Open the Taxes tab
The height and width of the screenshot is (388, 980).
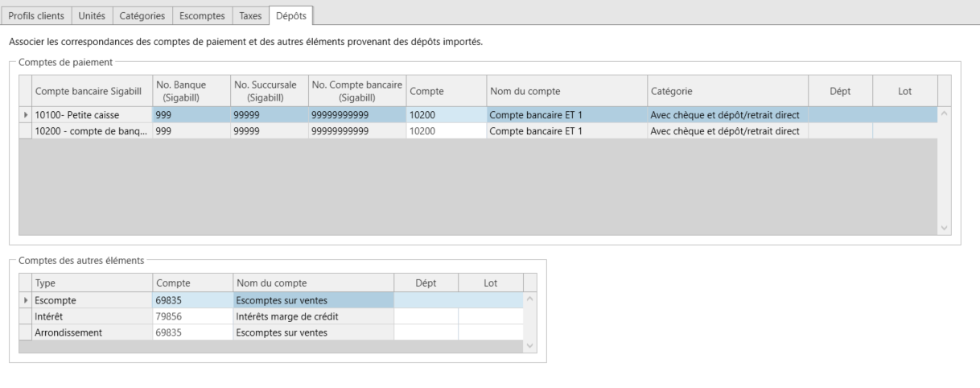(250, 16)
